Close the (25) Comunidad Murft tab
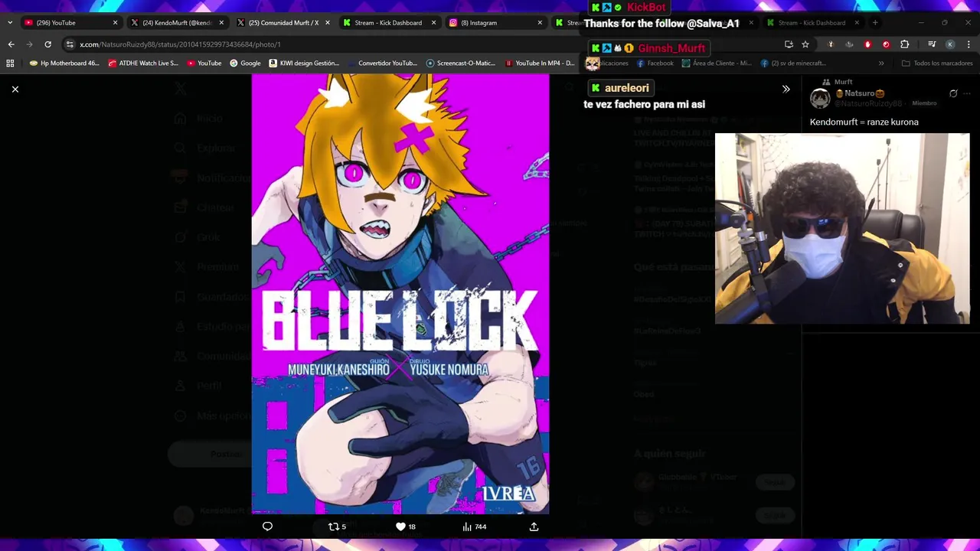This screenshot has height=551, width=980. [x=328, y=23]
